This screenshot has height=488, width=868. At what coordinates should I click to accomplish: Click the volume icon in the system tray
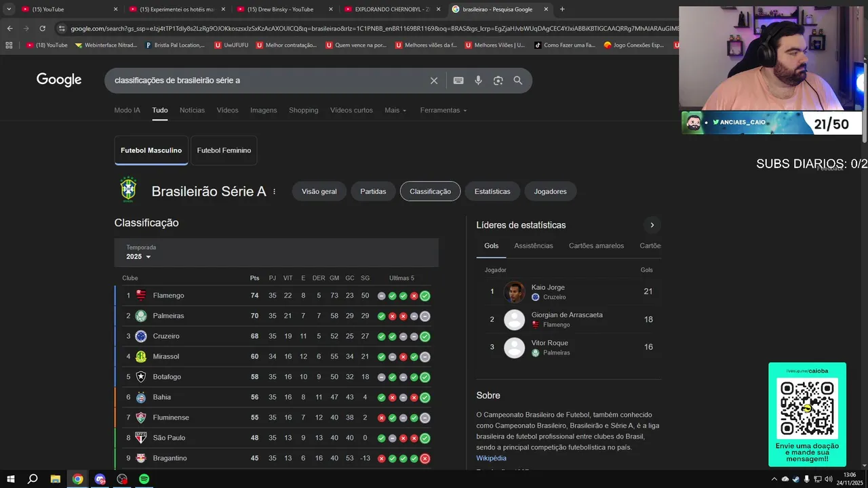[x=828, y=479]
